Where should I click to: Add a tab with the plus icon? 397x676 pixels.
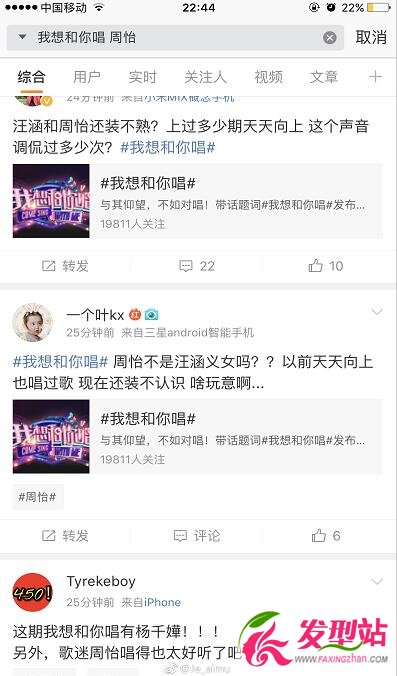(x=375, y=77)
